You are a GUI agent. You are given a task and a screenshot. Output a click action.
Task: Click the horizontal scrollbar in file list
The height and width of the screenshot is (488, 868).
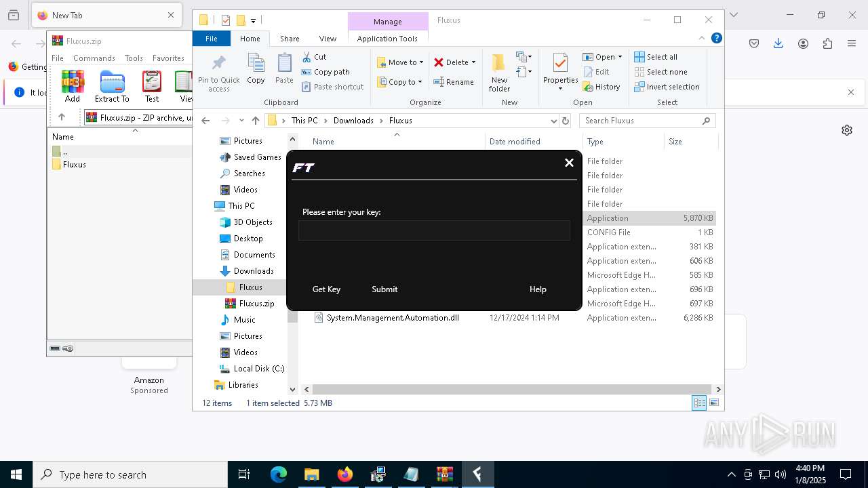(512, 389)
